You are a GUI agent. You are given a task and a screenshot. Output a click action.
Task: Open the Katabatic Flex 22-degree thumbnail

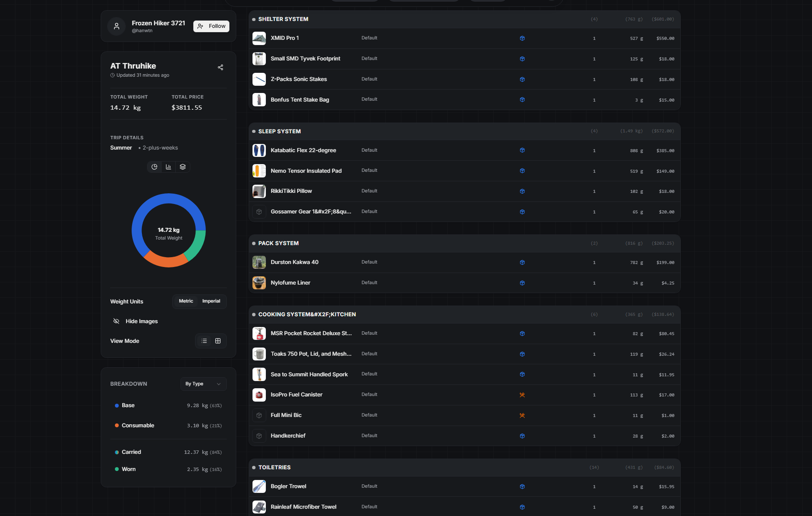tap(259, 150)
